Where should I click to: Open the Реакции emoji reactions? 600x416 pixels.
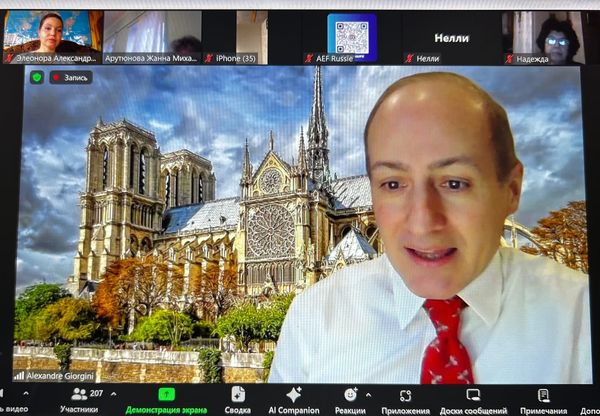(350, 400)
